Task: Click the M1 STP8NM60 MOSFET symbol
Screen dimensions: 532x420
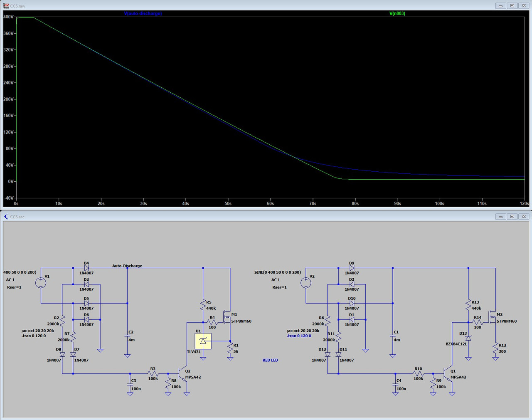Action: (227, 317)
